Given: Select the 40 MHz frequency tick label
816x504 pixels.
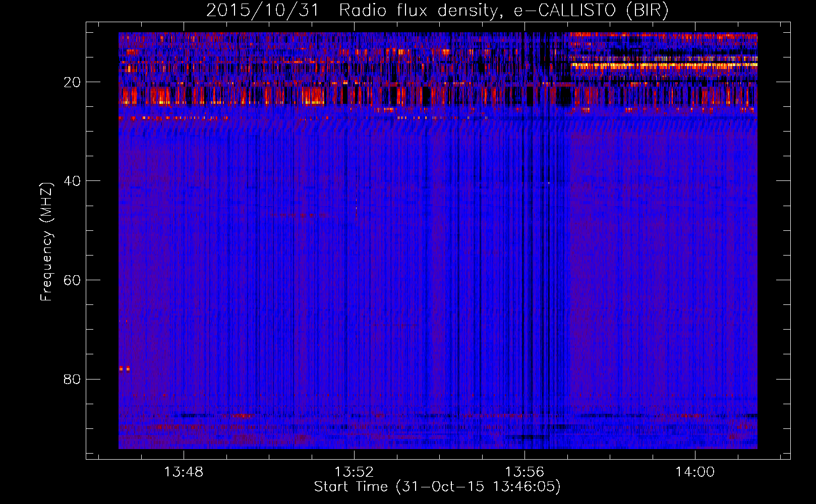Looking at the screenshot, I should click(x=72, y=181).
